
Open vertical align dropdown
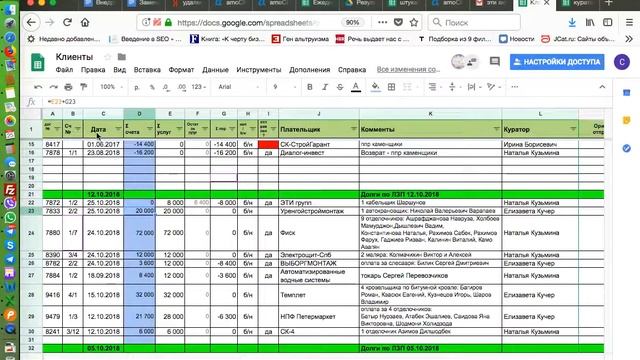454,87
